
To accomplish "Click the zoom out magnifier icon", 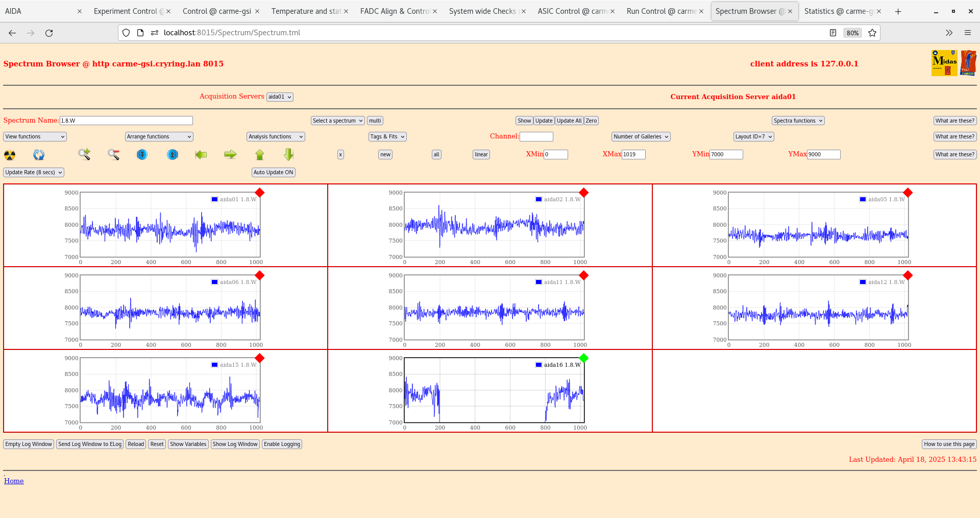I will (x=113, y=154).
